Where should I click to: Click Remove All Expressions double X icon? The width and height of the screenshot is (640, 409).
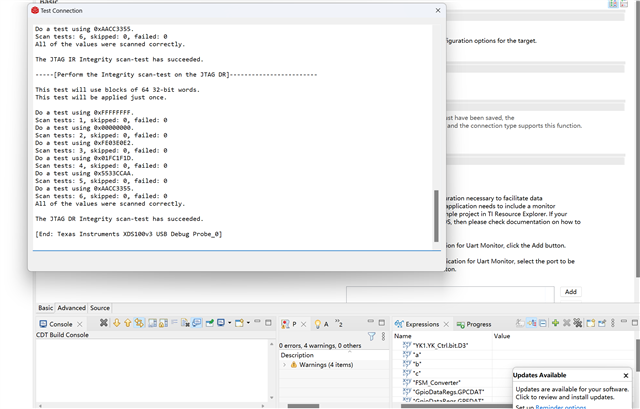click(578, 323)
